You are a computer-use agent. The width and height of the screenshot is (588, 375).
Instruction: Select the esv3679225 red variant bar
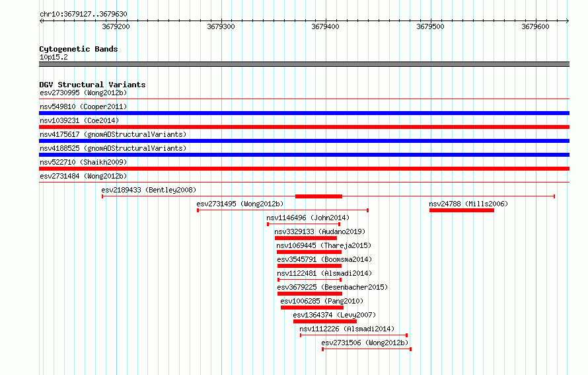click(310, 294)
